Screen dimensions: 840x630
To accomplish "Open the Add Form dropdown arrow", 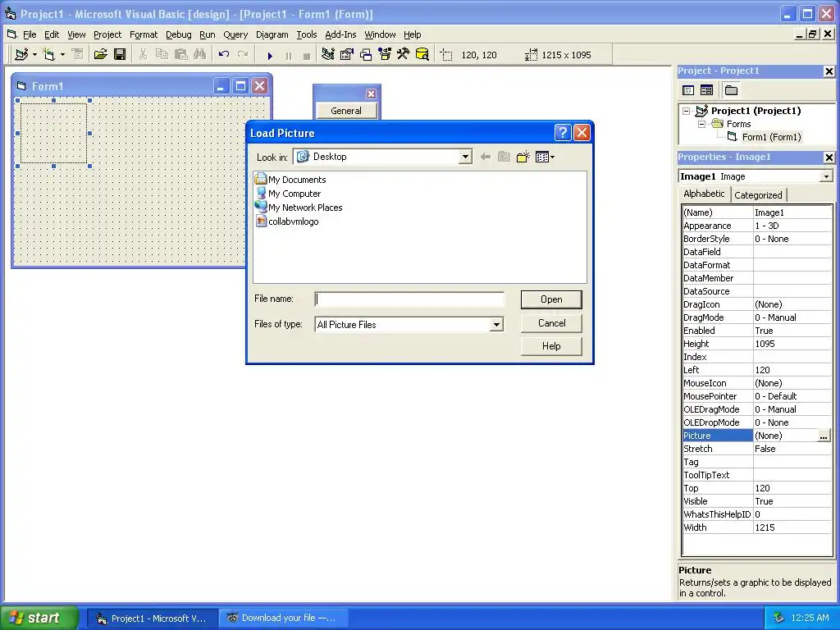I will tap(62, 54).
